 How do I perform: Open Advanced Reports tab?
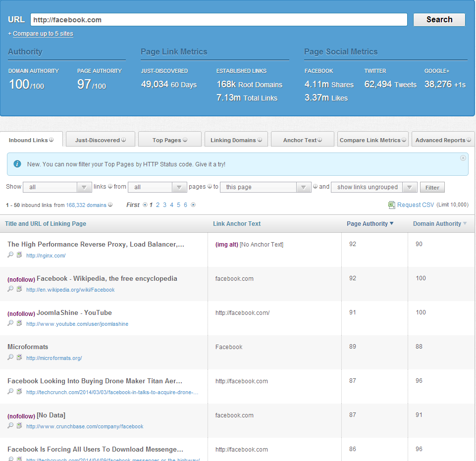443,140
